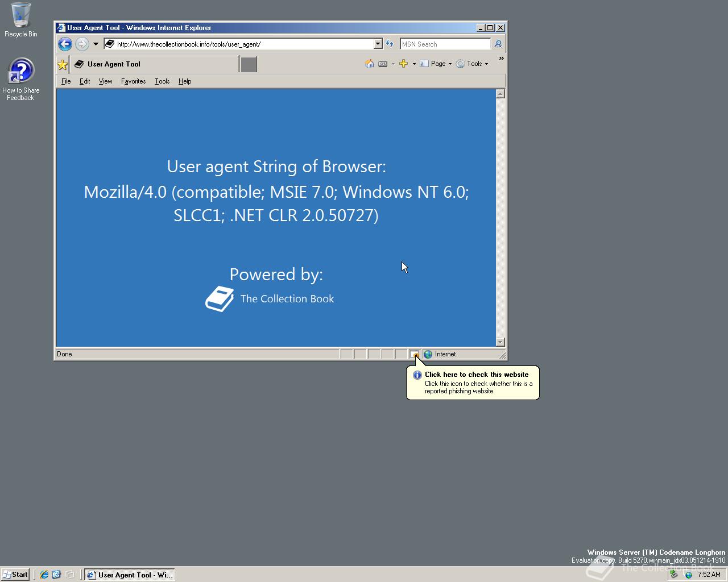Minimize the Internet Explorer window
Viewport: 728px width, 582px height.
481,27
